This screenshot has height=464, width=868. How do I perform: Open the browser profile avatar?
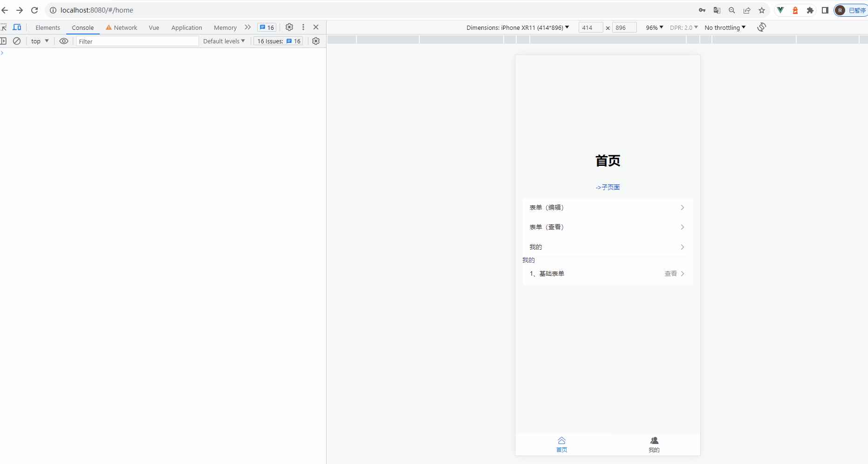[840, 10]
